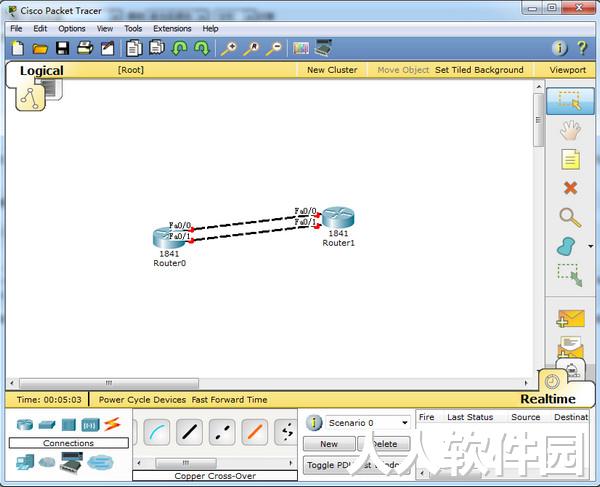Click Fast Forward Time
Viewport: 600px width, 487px height.
230,400
